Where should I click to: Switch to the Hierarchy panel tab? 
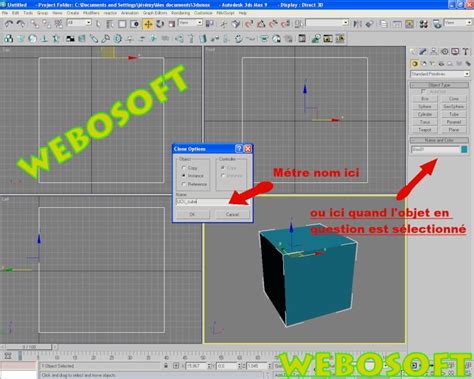tap(434, 51)
